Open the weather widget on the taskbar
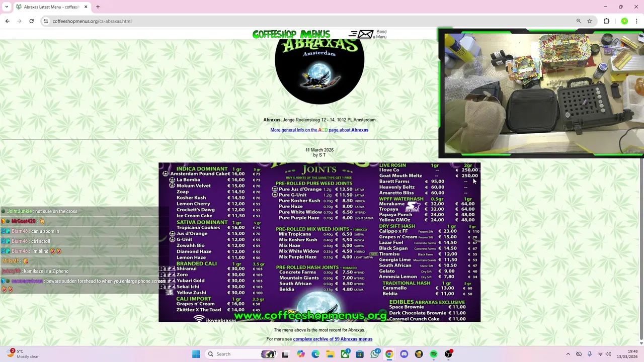The image size is (644, 362). click(22, 354)
